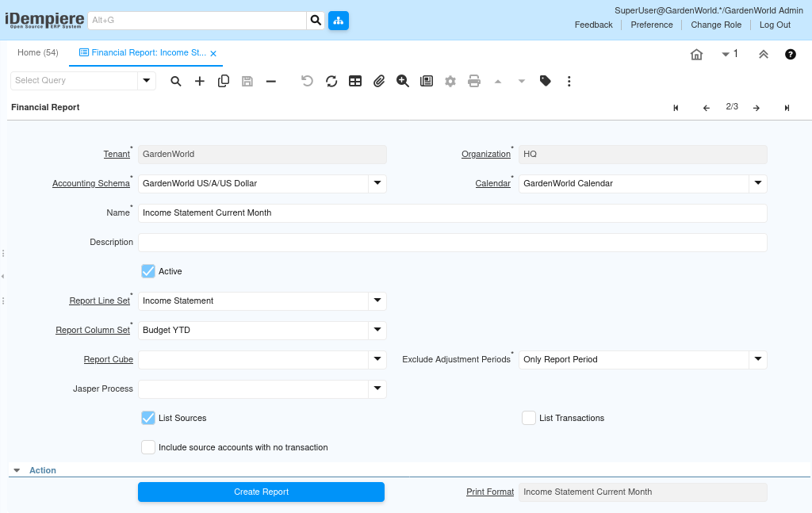
Task: Open help question mark icon
Action: (x=791, y=55)
